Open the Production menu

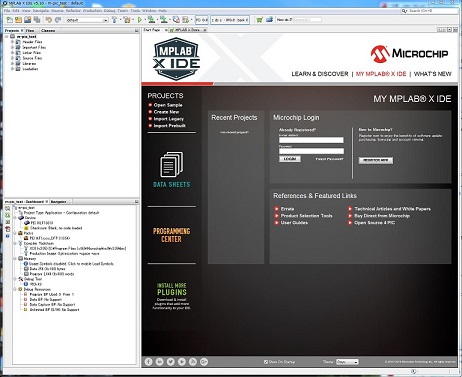coord(92,11)
